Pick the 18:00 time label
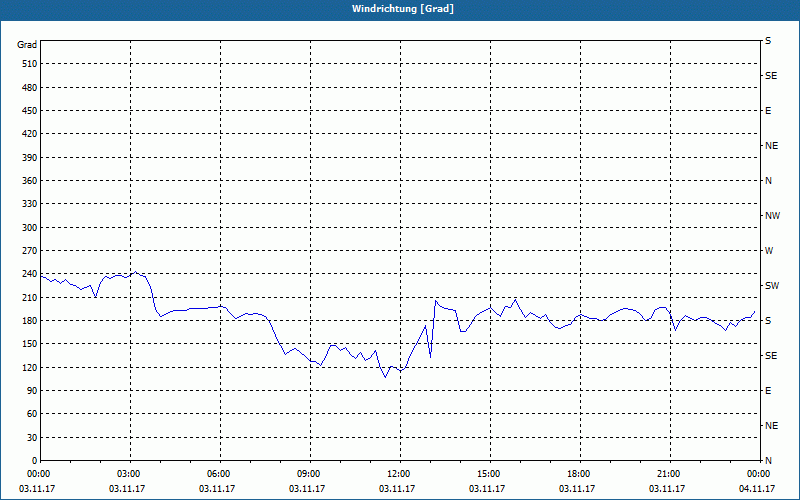Image resolution: width=800 pixels, height=500 pixels. [580, 474]
